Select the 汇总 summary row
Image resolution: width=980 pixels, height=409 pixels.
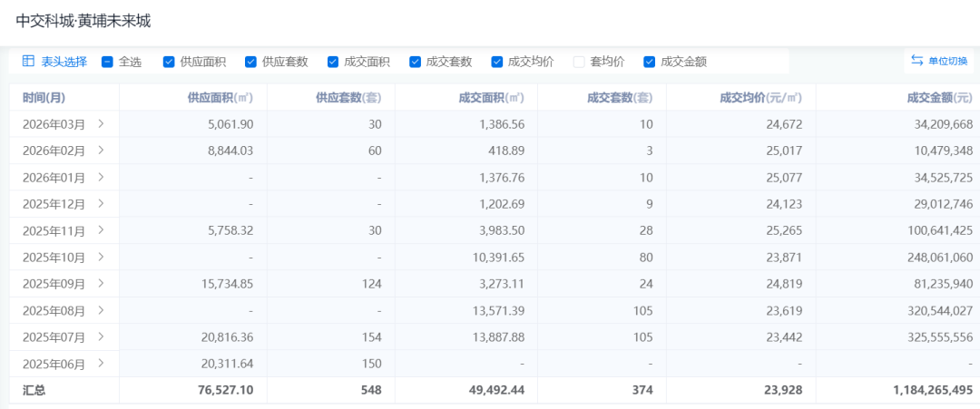[34, 390]
